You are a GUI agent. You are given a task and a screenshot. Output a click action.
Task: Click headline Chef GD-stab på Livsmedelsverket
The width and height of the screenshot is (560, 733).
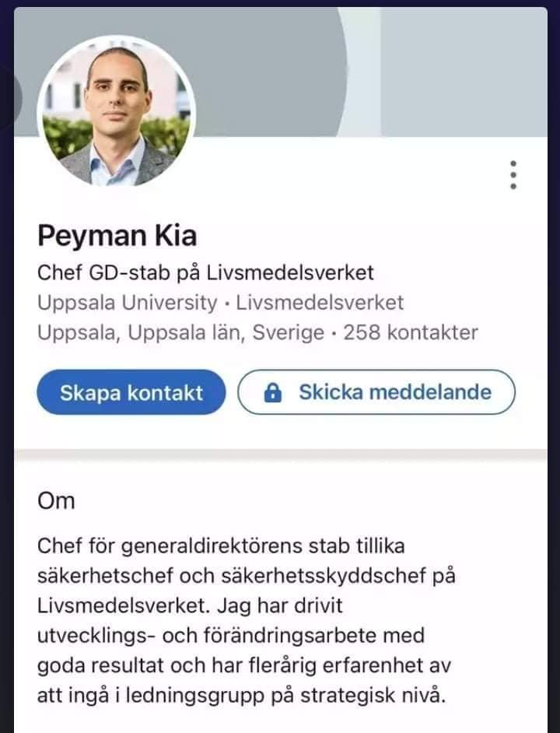(x=205, y=273)
